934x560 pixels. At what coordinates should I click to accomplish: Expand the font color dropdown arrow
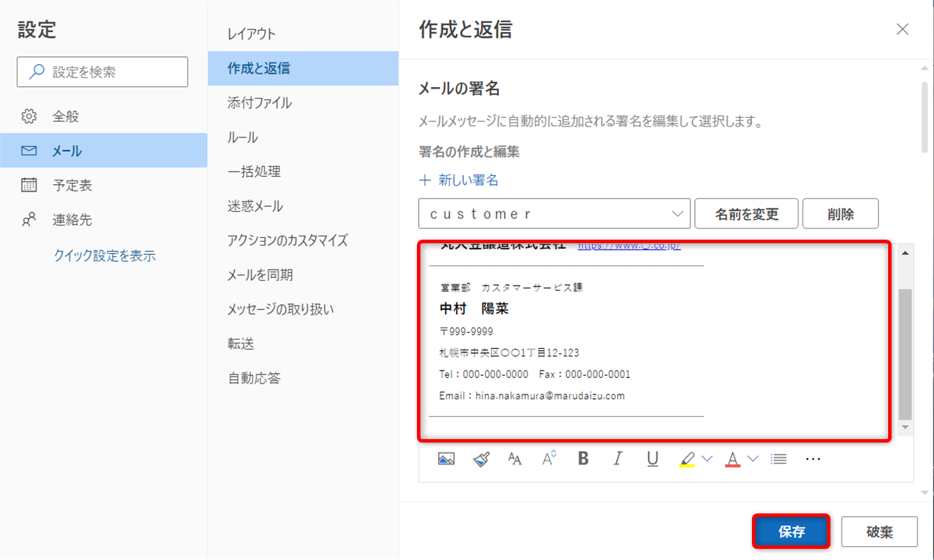tap(753, 459)
